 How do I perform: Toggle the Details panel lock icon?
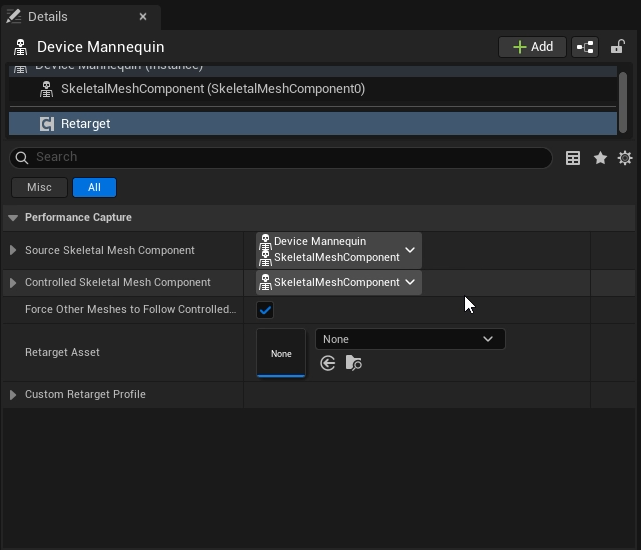pos(618,47)
